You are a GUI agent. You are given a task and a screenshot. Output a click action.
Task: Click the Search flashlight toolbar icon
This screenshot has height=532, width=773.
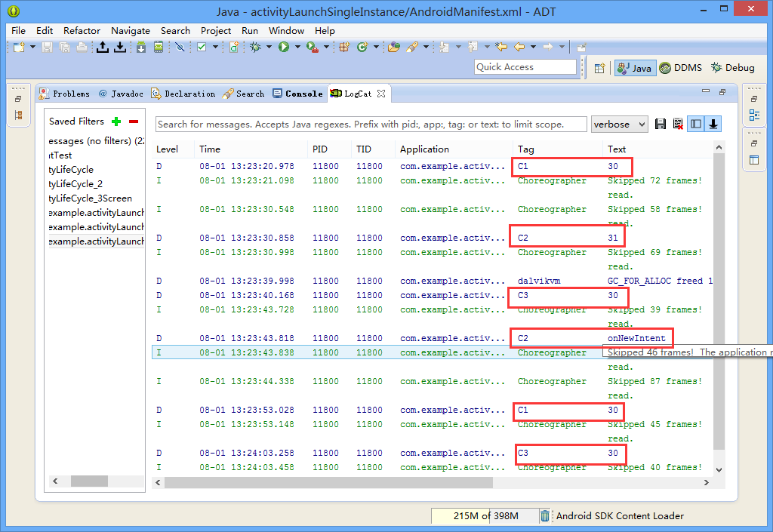click(x=412, y=48)
